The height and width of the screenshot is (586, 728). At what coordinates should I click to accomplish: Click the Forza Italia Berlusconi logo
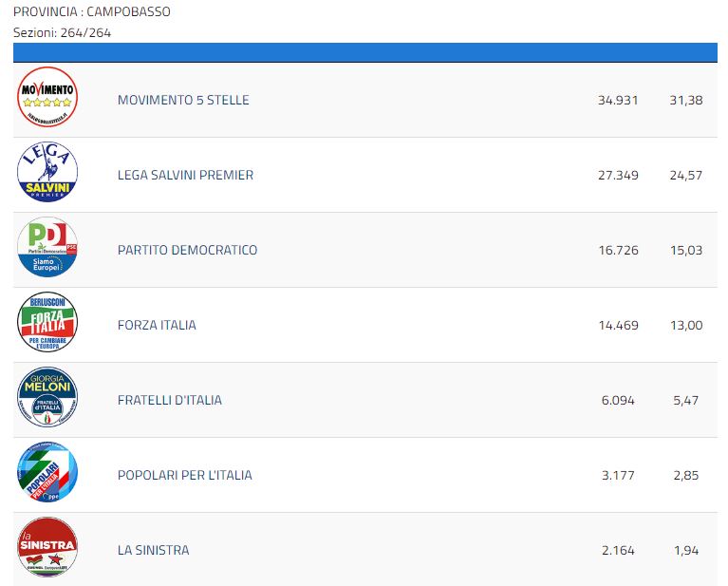click(x=47, y=322)
